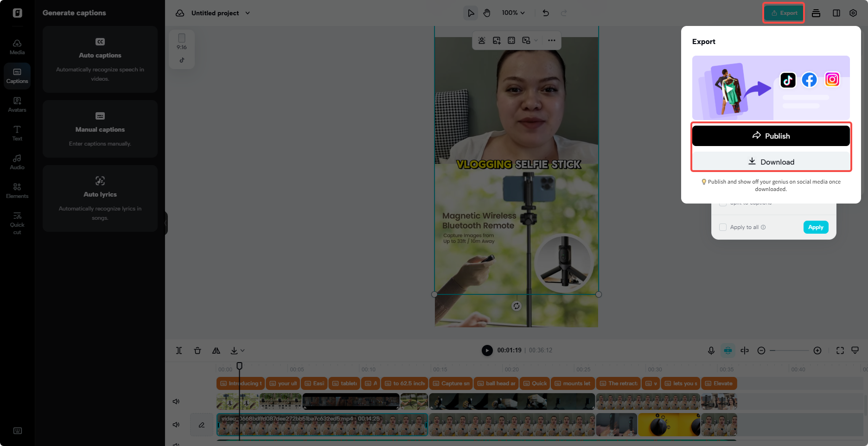Open the Elements panel

[17, 190]
